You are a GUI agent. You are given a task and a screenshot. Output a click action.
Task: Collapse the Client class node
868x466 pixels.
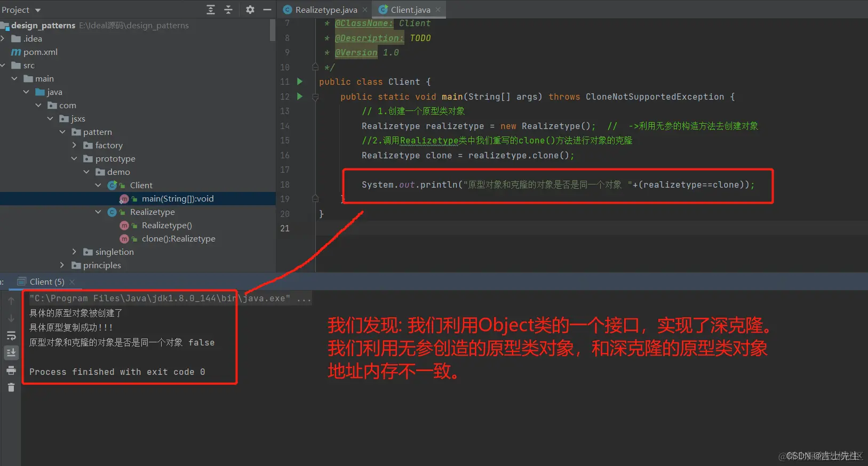(x=98, y=185)
